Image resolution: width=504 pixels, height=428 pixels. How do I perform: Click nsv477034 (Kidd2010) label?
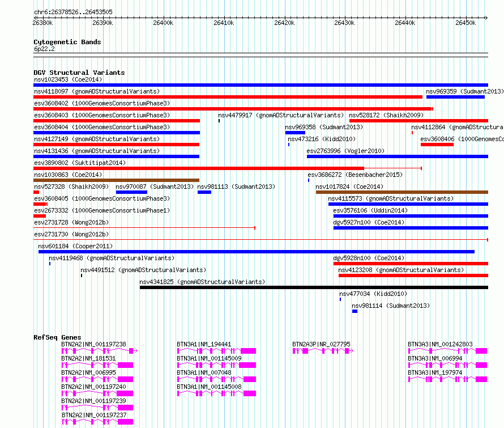coord(373,294)
